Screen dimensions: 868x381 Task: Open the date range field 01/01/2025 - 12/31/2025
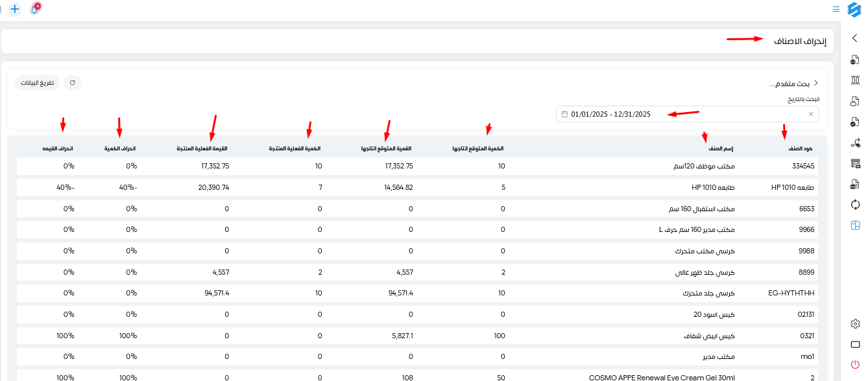[x=688, y=114]
